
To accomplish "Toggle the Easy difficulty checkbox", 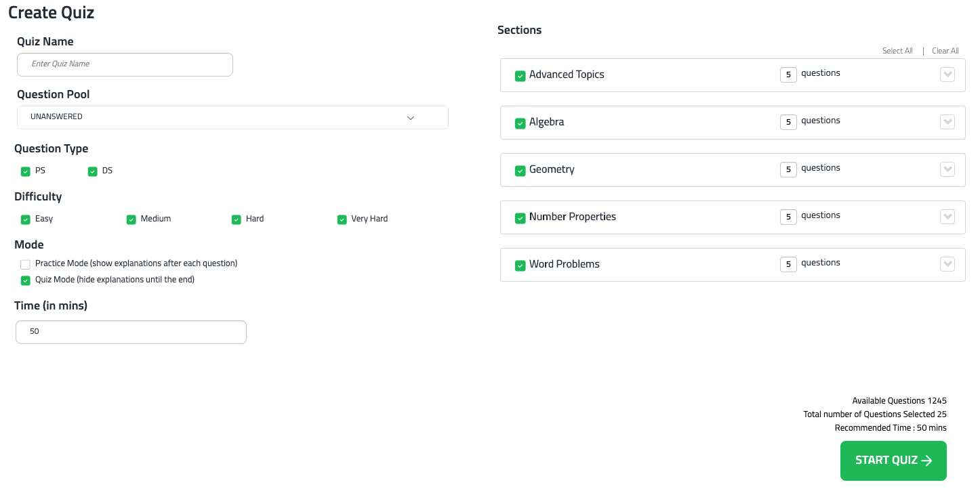I will [26, 219].
